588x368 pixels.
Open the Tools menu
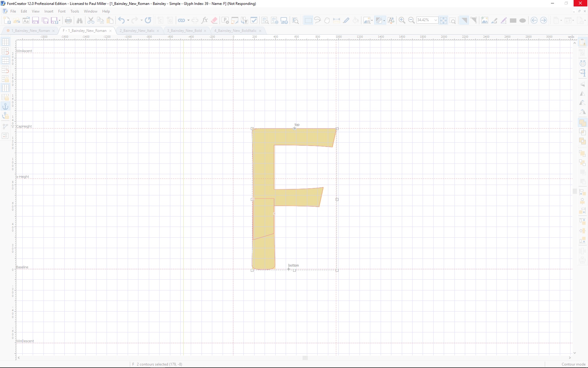(75, 11)
